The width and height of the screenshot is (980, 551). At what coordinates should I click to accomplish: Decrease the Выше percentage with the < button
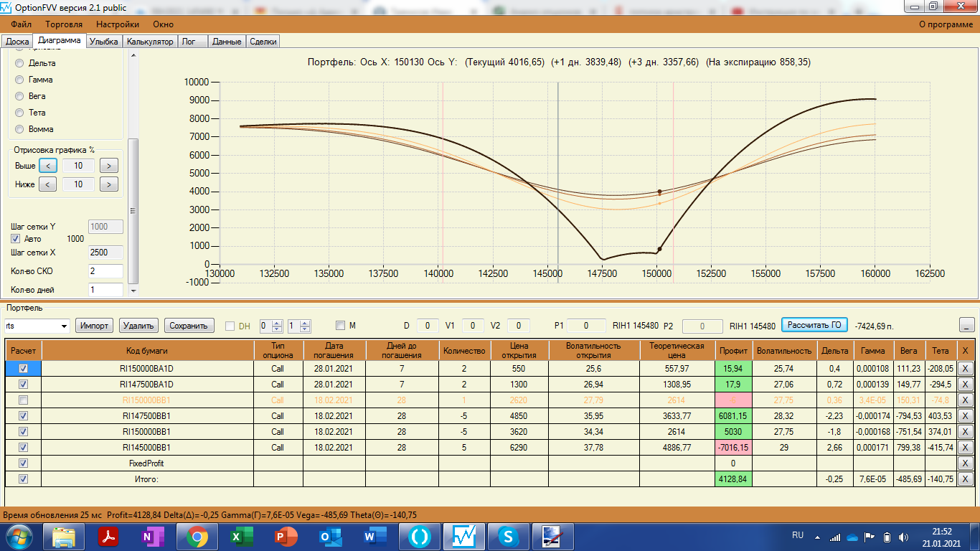[47, 166]
